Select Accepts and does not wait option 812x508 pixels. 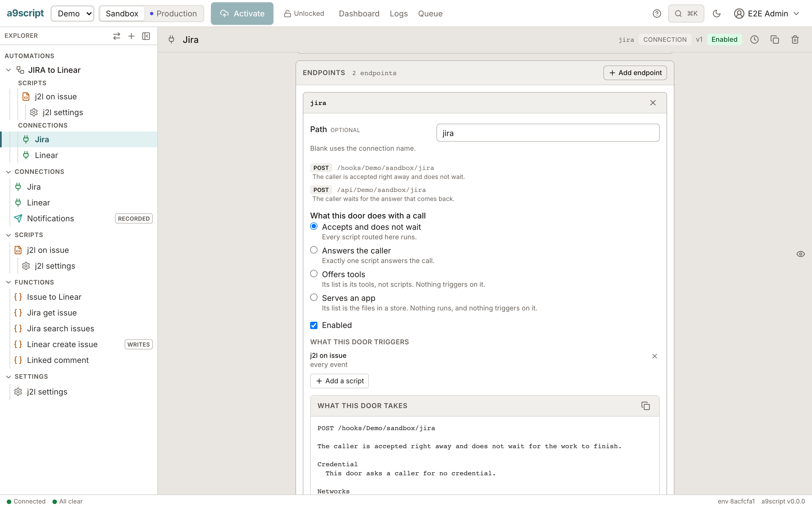pyautogui.click(x=314, y=226)
